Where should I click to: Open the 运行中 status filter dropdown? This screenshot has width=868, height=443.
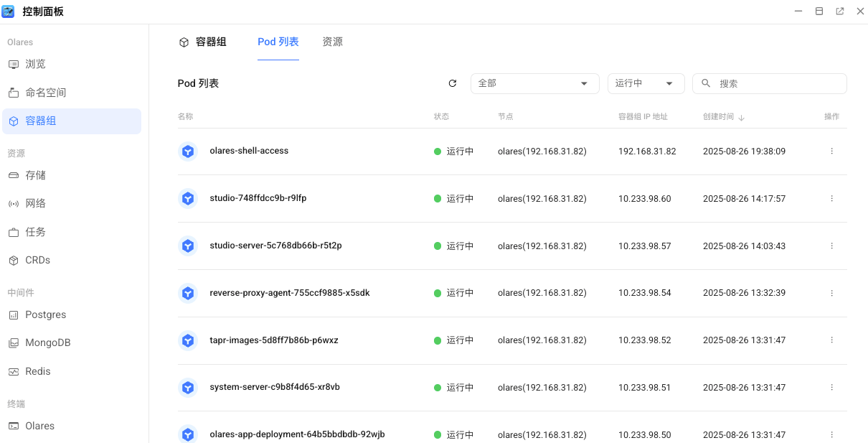click(646, 83)
